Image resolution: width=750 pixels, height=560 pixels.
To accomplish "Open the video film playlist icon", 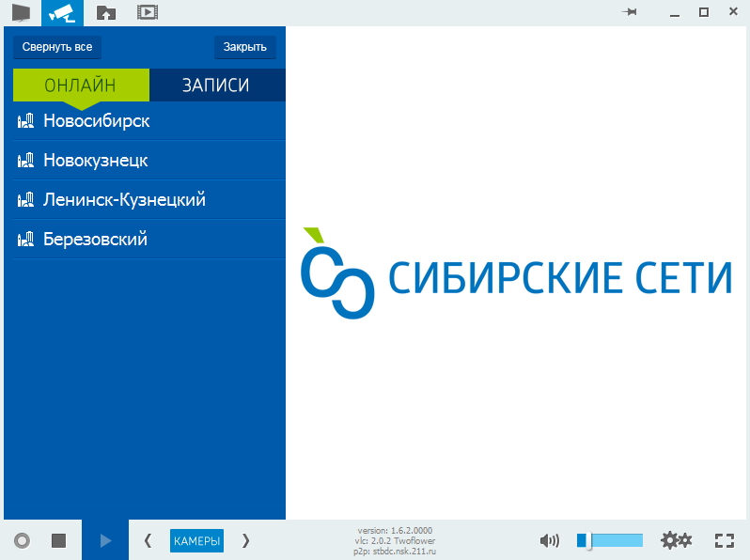I will pos(148,12).
